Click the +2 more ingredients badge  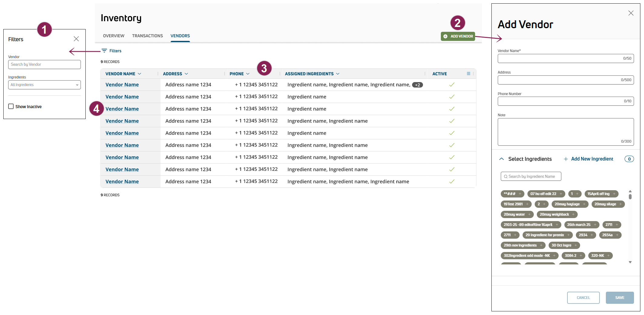(x=417, y=85)
